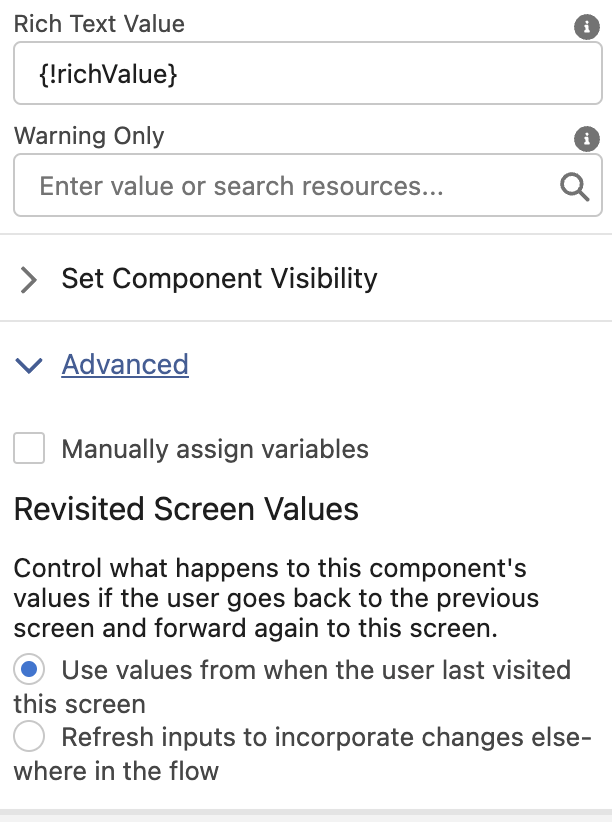The width and height of the screenshot is (612, 822).
Task: Click inside the Warning Only search box
Action: pos(280,185)
